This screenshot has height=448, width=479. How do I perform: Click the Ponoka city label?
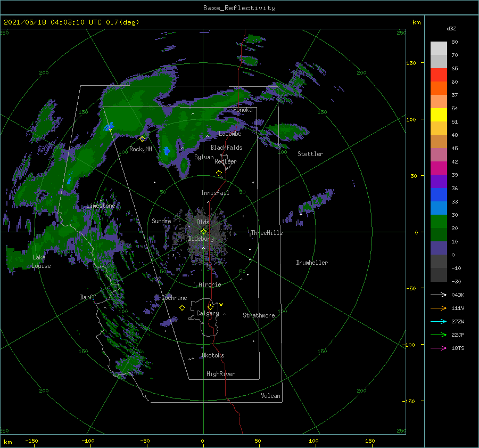243,110
